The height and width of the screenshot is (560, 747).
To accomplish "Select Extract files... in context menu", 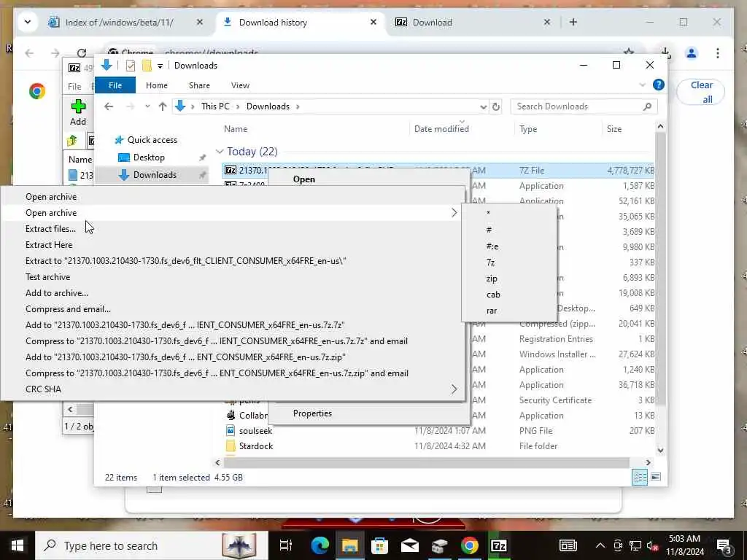I will [50, 229].
